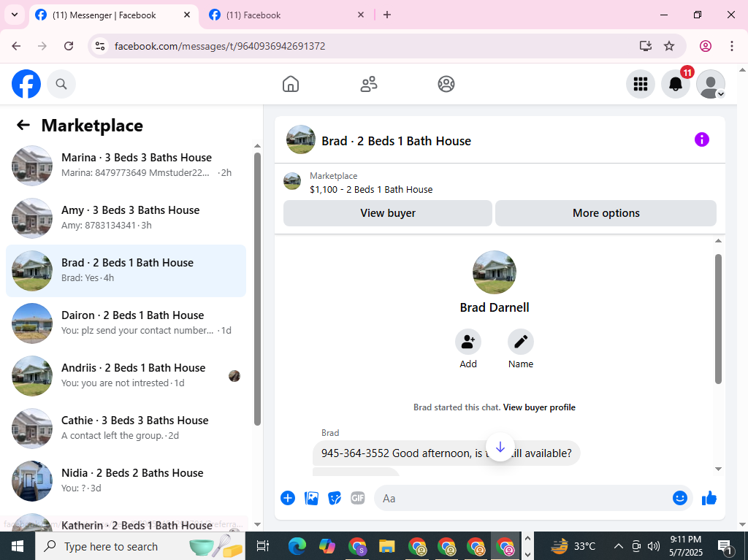Open the account profile avatar menu

[711, 85]
